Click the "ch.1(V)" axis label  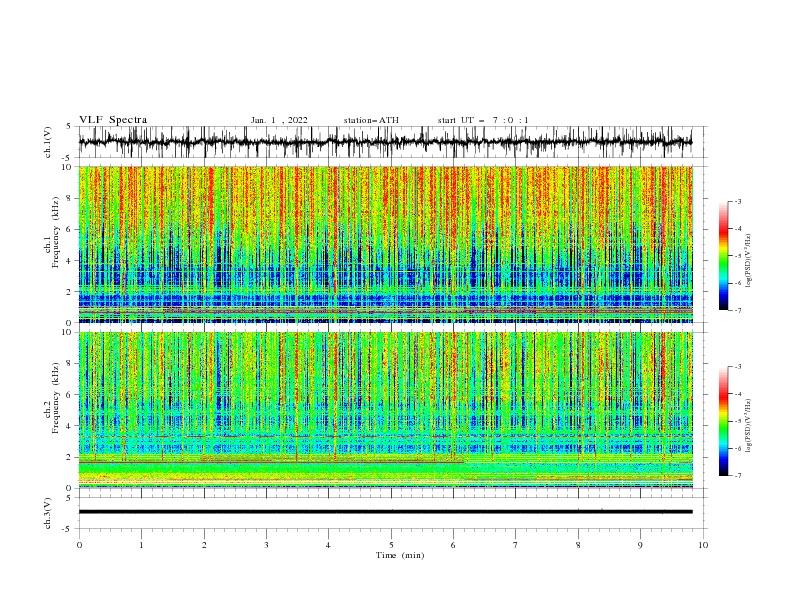click(48, 142)
